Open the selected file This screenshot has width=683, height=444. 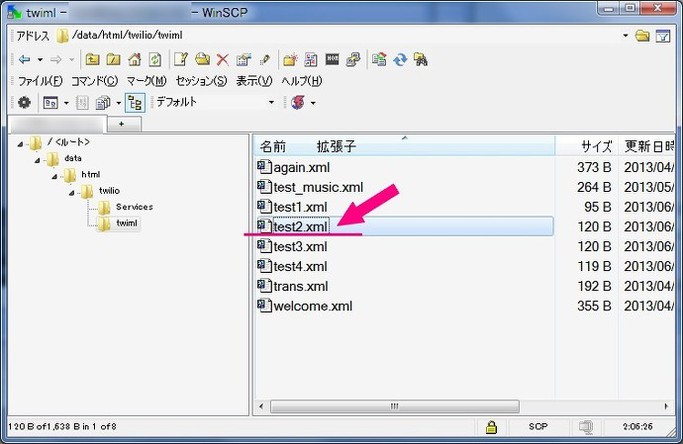coord(202,59)
